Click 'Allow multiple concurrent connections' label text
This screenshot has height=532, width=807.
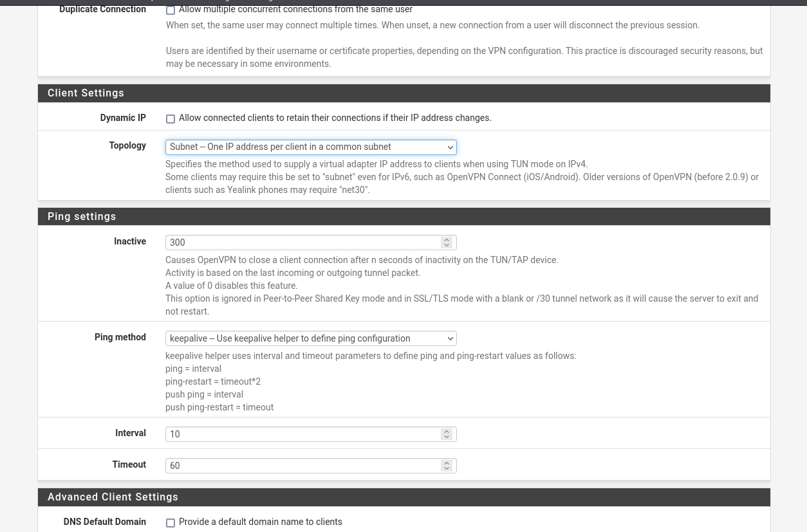coord(295,10)
